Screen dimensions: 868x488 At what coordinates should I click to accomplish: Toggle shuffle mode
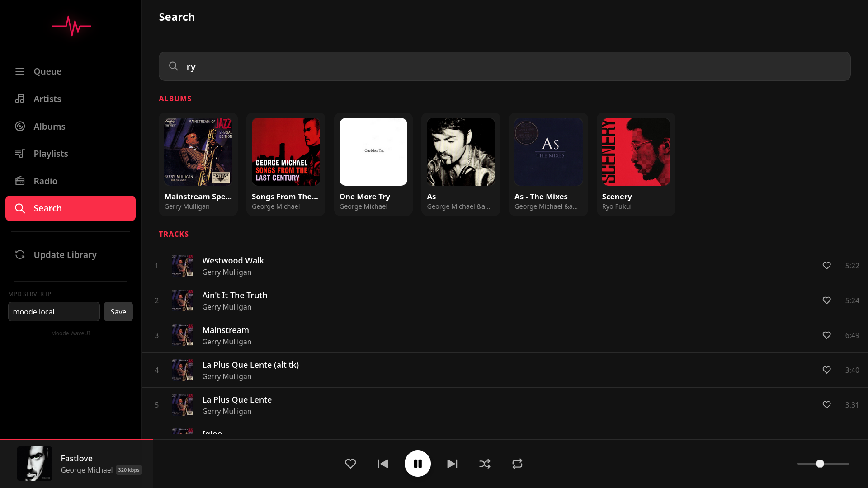[x=485, y=464]
